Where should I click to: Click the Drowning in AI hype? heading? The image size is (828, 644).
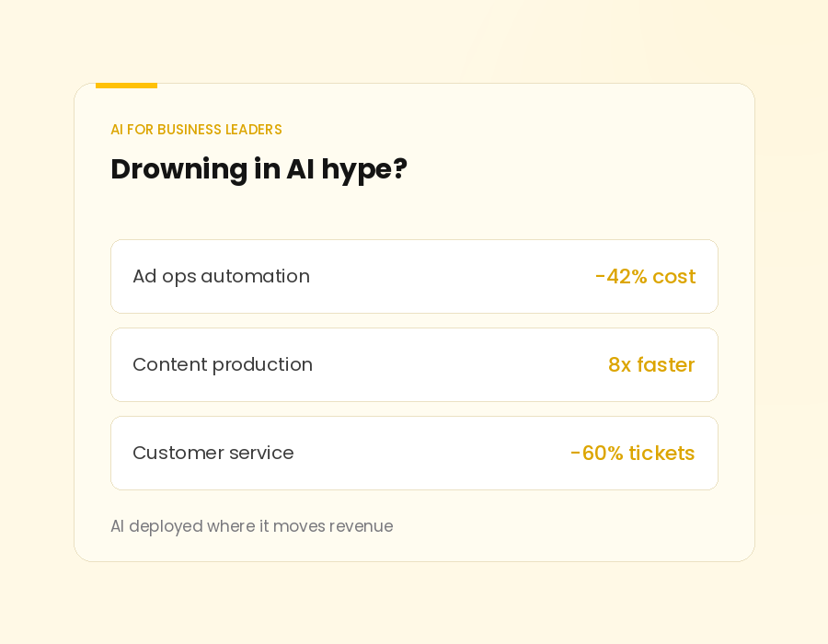259,170
